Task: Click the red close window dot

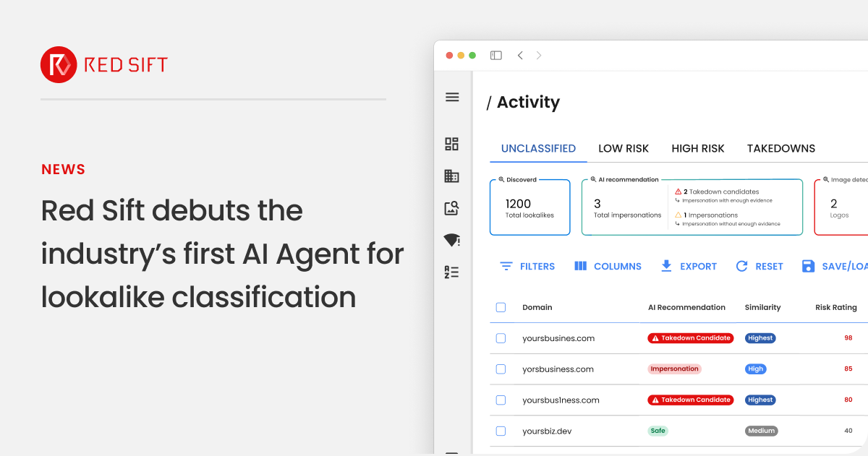Action: tap(449, 55)
